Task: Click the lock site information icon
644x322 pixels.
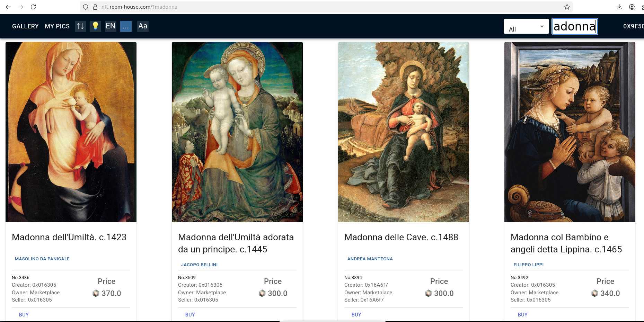Action: [x=95, y=7]
